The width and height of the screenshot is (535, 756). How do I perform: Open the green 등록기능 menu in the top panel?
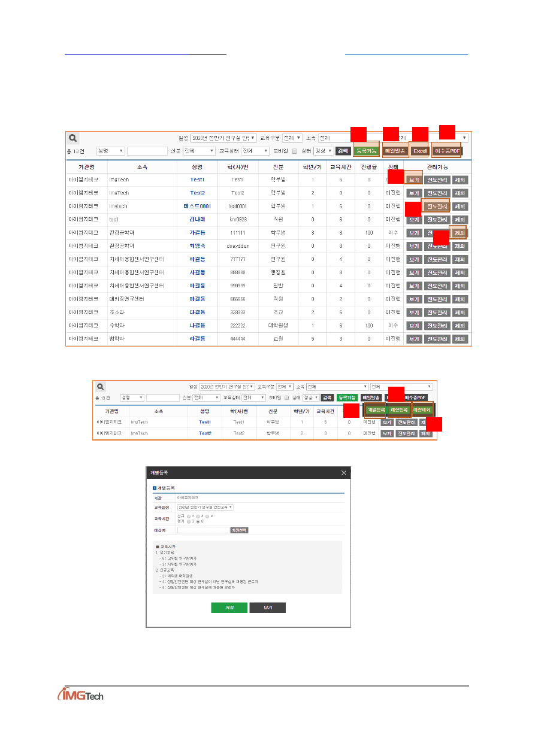tap(365, 151)
